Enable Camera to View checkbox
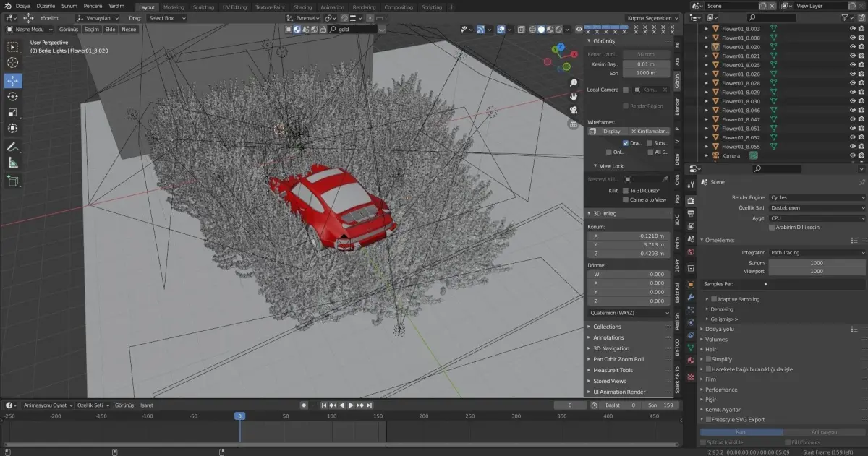 coord(626,200)
